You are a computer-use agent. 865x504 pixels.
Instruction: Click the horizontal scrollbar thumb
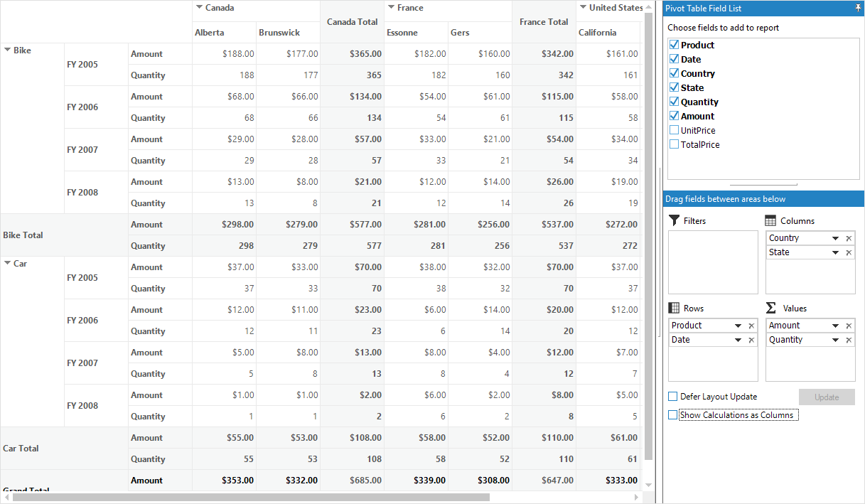click(x=251, y=498)
